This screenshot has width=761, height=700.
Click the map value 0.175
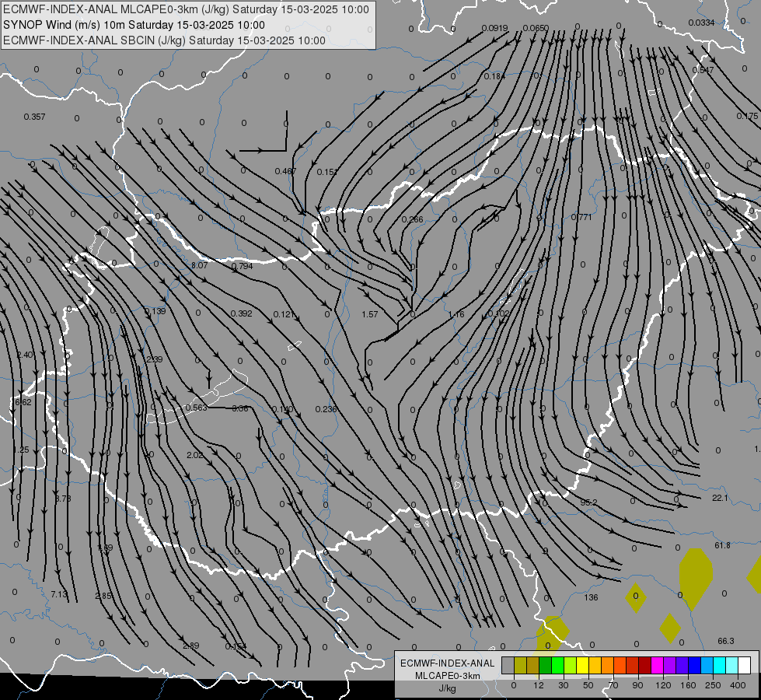pyautogui.click(x=747, y=116)
